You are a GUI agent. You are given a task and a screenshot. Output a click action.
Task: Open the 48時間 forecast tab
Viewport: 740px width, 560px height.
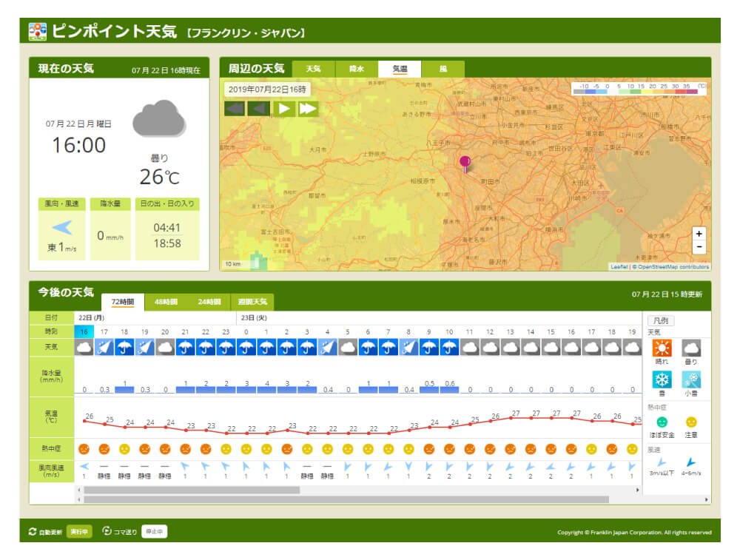(x=166, y=302)
